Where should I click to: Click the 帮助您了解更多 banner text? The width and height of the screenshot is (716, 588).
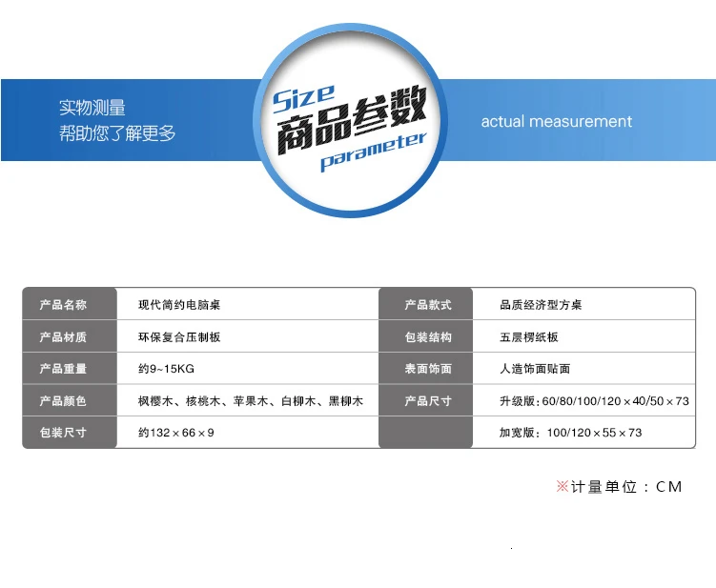(x=117, y=133)
